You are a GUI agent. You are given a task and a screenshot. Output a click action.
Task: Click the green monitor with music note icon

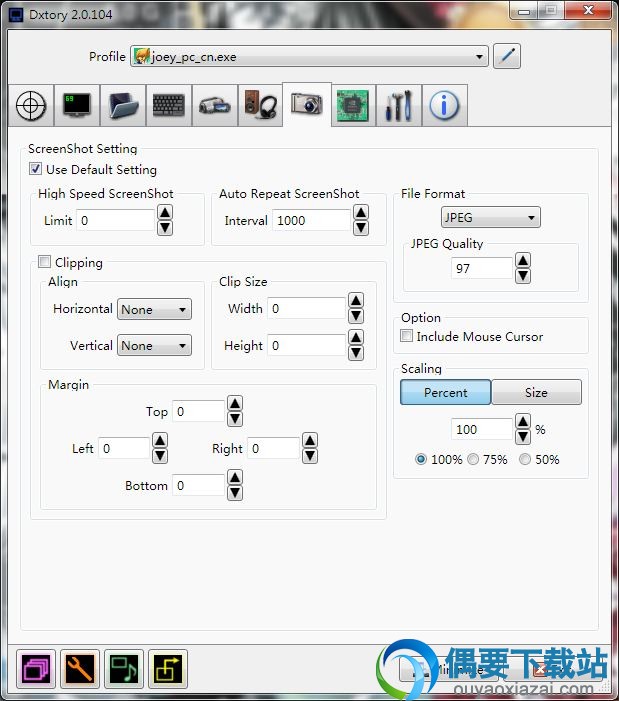(x=124, y=669)
